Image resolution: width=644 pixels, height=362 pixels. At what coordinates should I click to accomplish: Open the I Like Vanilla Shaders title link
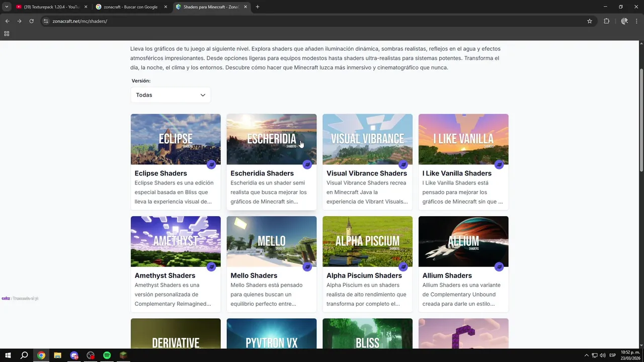457,173
